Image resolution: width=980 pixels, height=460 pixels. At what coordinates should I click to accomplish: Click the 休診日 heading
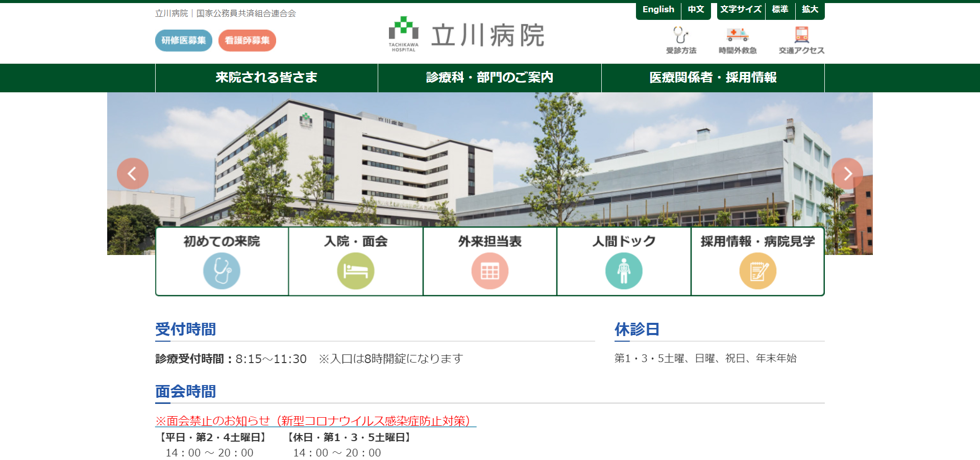[x=637, y=329]
